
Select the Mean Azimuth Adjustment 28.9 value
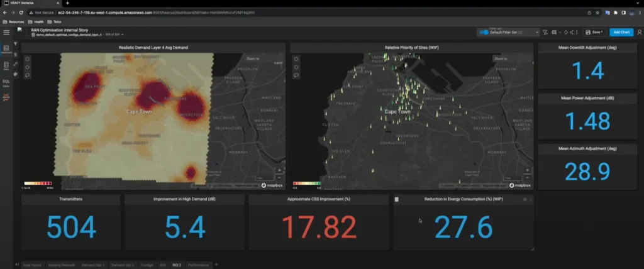click(x=587, y=172)
